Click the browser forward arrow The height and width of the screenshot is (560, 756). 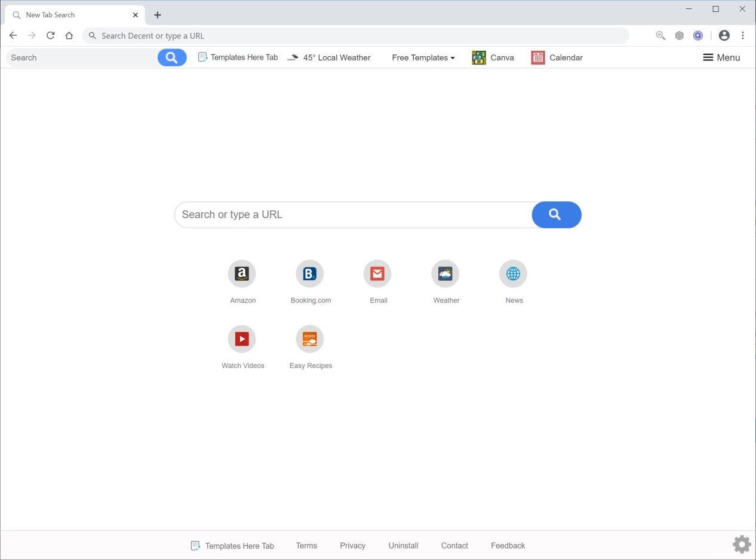click(32, 35)
